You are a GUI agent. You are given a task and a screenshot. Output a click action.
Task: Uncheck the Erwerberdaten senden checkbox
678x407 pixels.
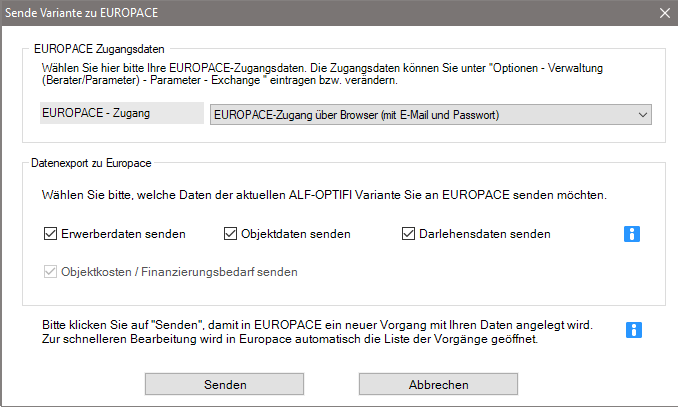(51, 234)
